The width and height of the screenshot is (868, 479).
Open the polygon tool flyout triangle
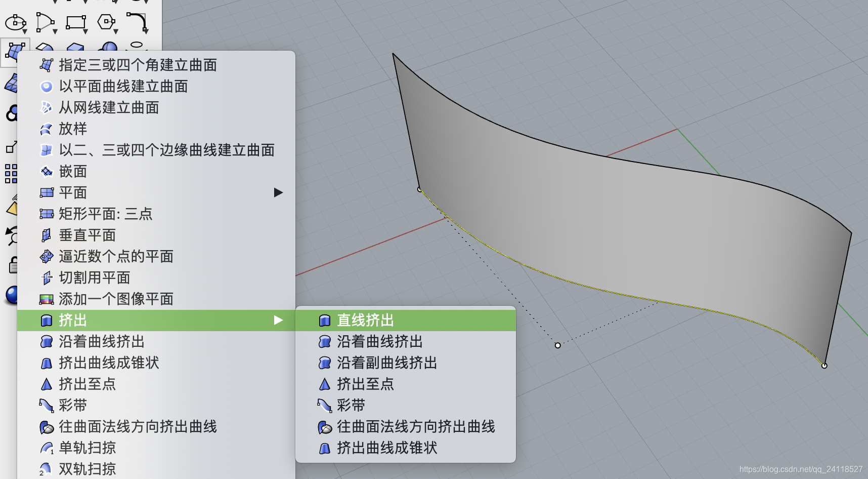(x=115, y=32)
